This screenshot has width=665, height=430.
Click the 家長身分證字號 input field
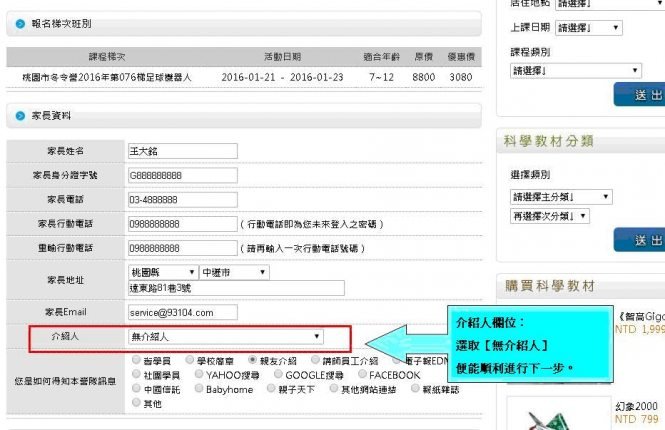tap(182, 175)
